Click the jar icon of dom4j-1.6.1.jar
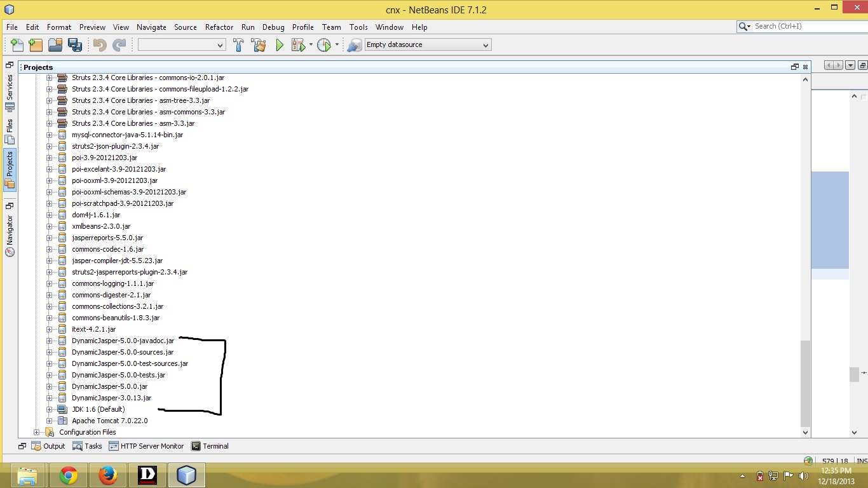Viewport: 868px width, 488px height. 62,215
